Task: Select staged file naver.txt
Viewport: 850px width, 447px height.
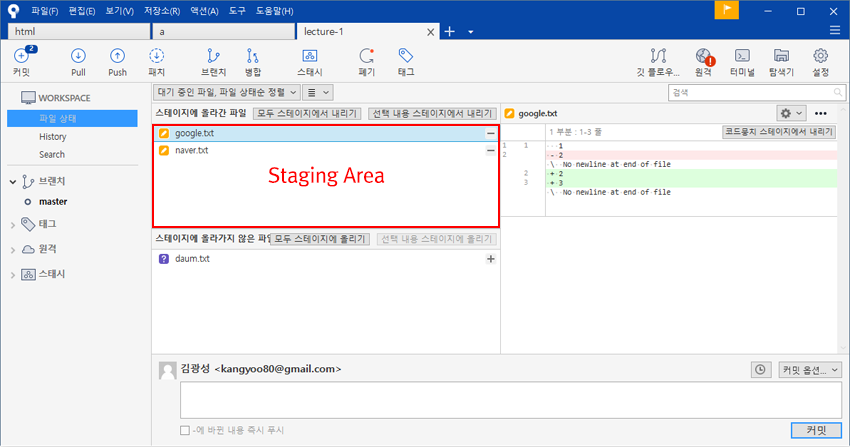Action: pyautogui.click(x=325, y=151)
